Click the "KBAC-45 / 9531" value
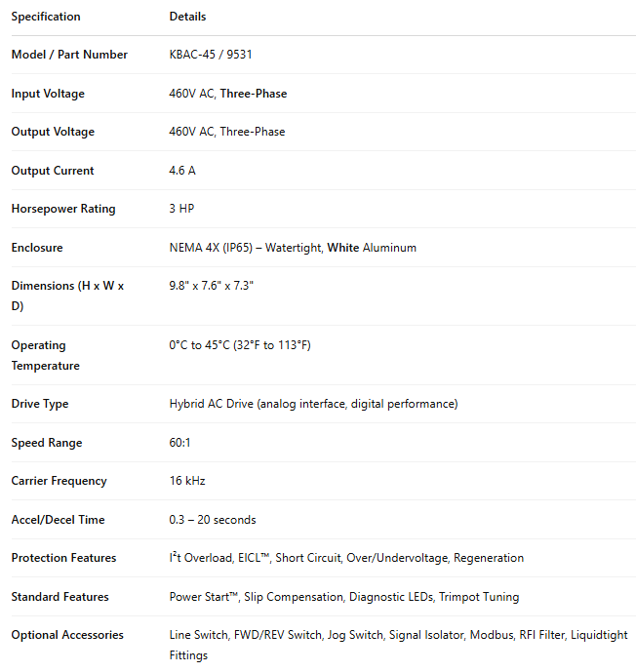Screen dimensions: 636x672 tap(211, 55)
